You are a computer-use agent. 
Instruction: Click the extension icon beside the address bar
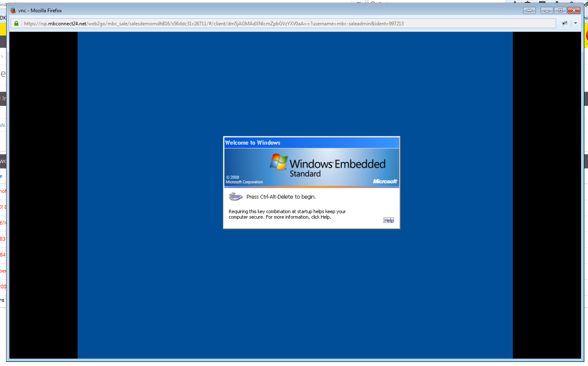(x=564, y=23)
